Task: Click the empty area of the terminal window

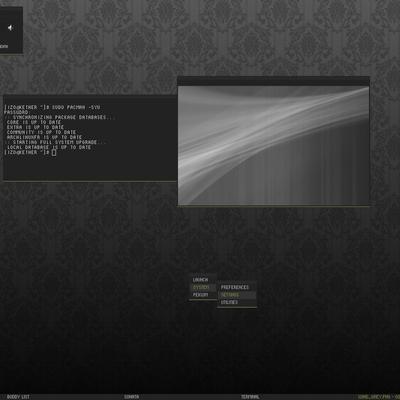Action: 90,168
